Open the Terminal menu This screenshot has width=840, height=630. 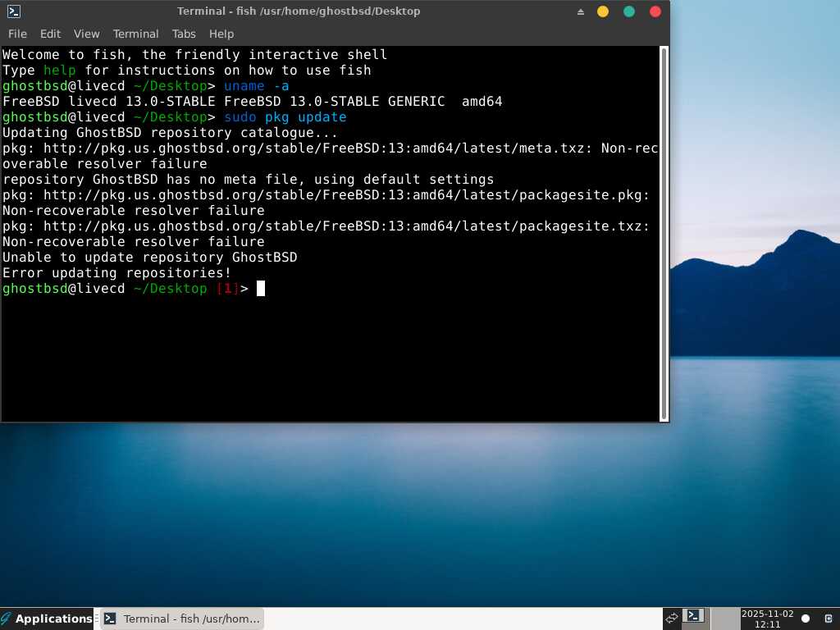[x=135, y=34]
